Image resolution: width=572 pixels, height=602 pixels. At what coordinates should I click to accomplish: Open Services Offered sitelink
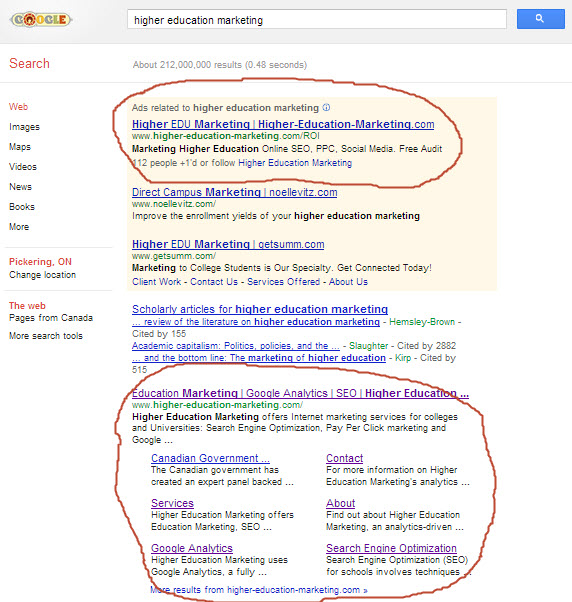pos(283,282)
